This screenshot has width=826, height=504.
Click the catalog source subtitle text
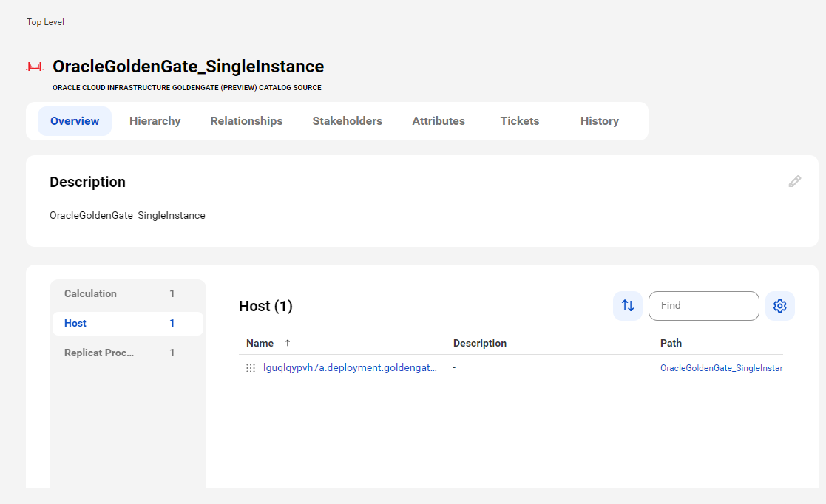[187, 88]
